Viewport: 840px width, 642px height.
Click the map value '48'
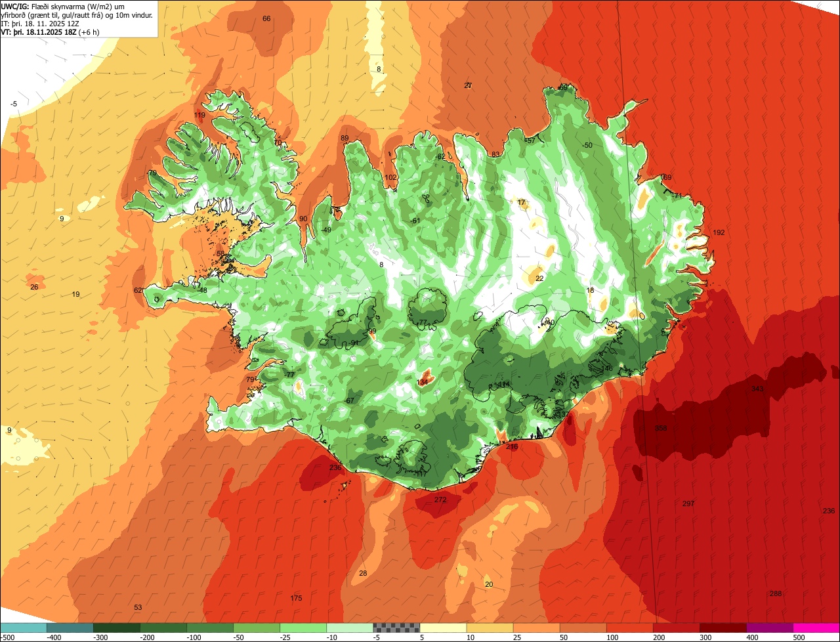(203, 291)
